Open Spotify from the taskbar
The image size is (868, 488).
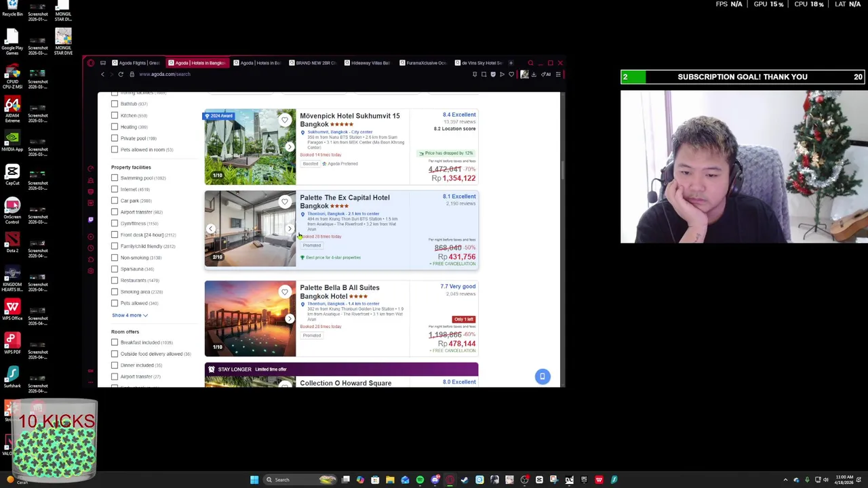tap(420, 480)
